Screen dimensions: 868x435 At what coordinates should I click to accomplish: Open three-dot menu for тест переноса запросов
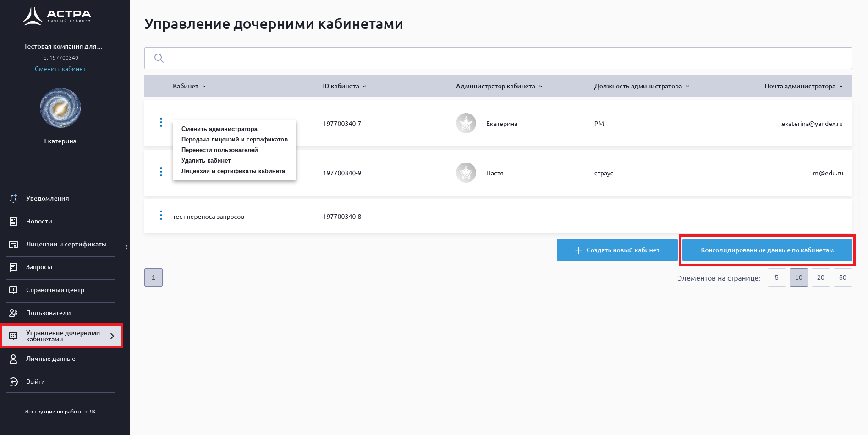pos(161,215)
